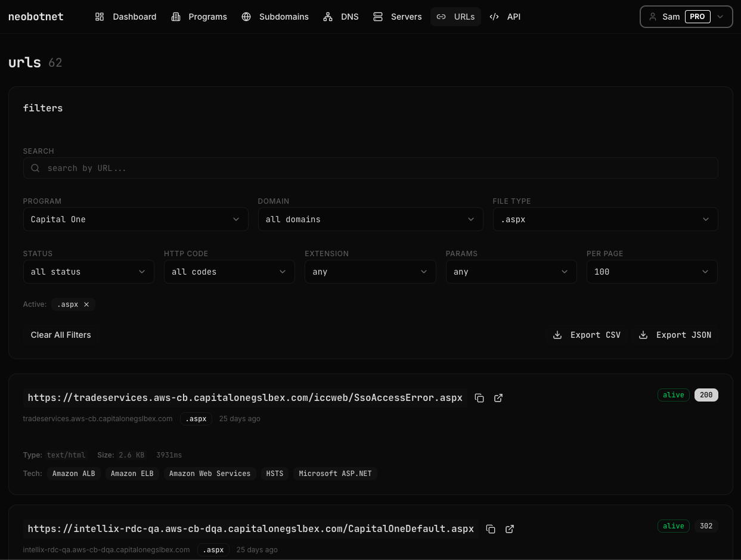Click the Clear All Filters button
Image resolution: width=741 pixels, height=560 pixels.
tap(60, 335)
